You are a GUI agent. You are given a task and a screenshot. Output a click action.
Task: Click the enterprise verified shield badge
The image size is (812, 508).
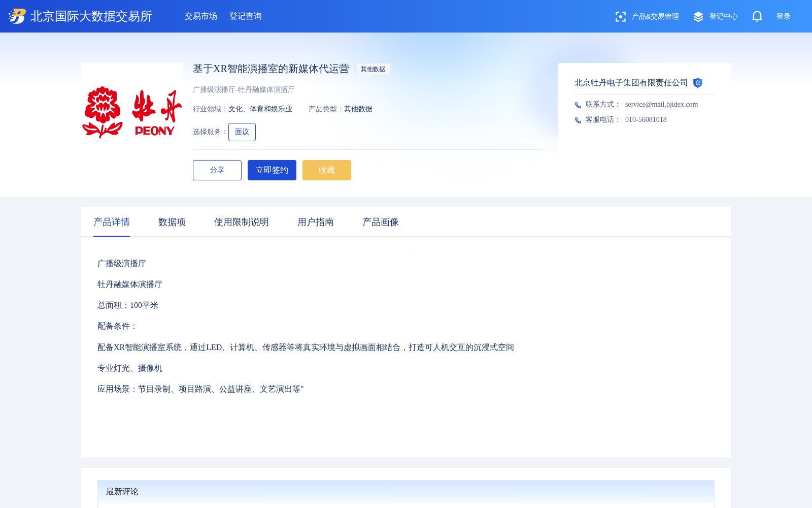pyautogui.click(x=698, y=83)
